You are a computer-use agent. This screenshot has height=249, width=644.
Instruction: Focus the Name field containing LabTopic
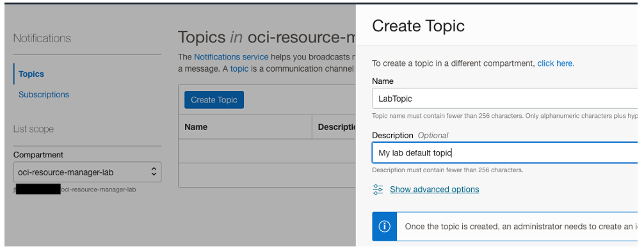pos(505,99)
